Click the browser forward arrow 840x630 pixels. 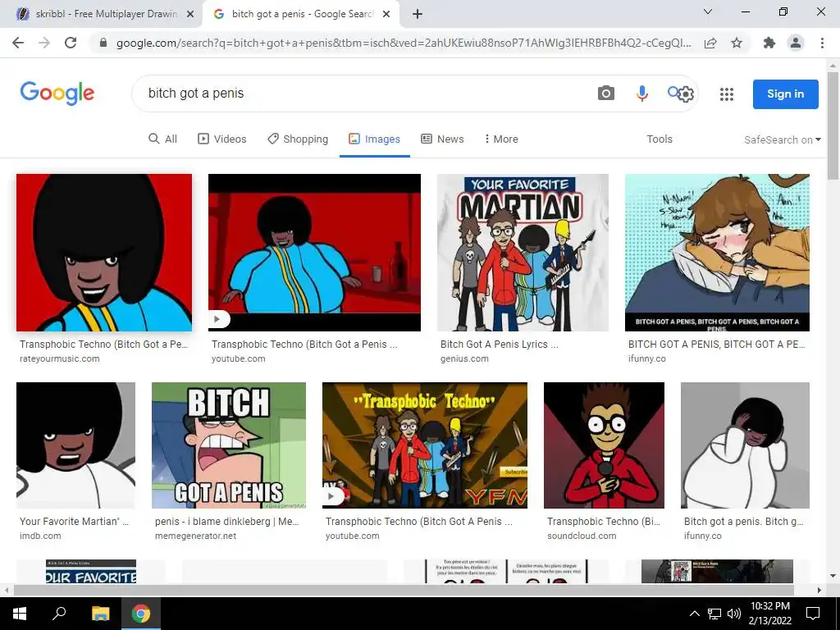coord(44,43)
